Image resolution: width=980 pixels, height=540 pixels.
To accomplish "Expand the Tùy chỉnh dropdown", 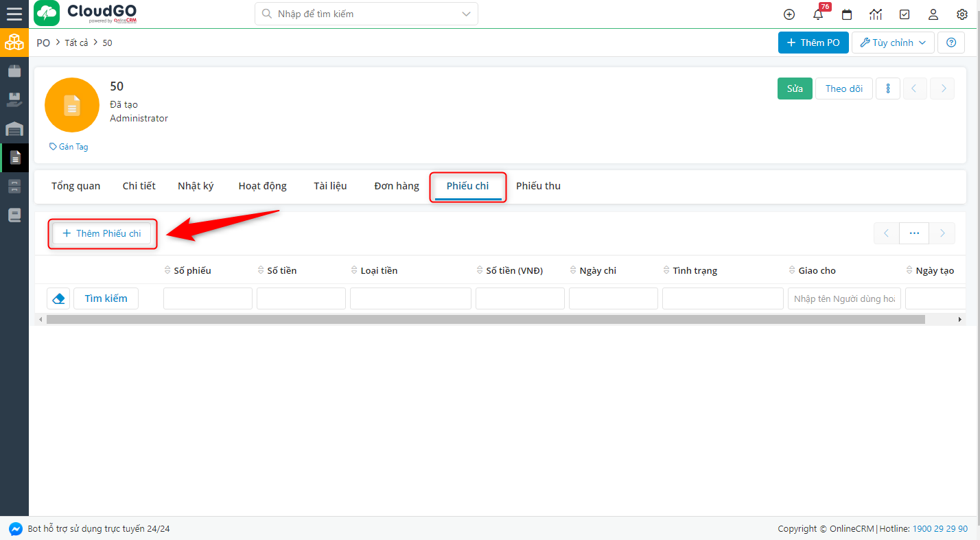I will pyautogui.click(x=893, y=42).
